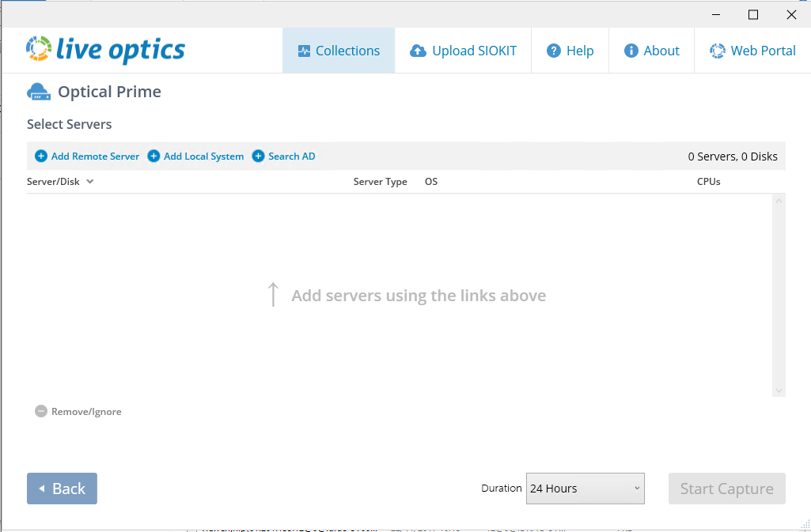This screenshot has height=532, width=811.
Task: Expand the Server/Disk column sort arrow
Action: (x=90, y=181)
